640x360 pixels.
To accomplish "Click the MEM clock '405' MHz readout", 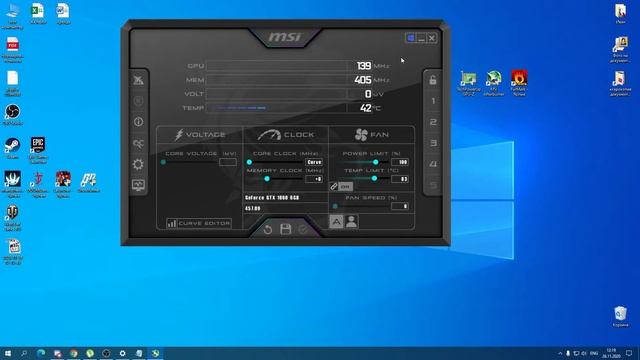I will pyautogui.click(x=363, y=80).
